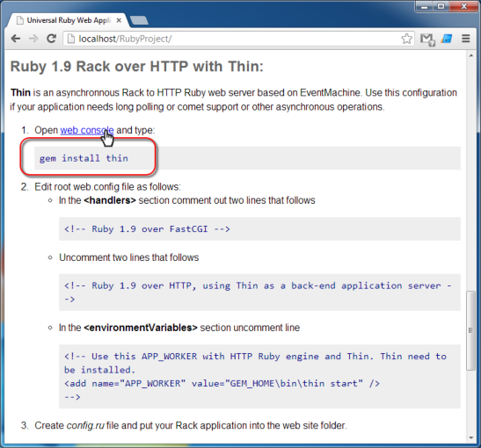
Task: Maximize the browser window
Action: click(x=441, y=6)
